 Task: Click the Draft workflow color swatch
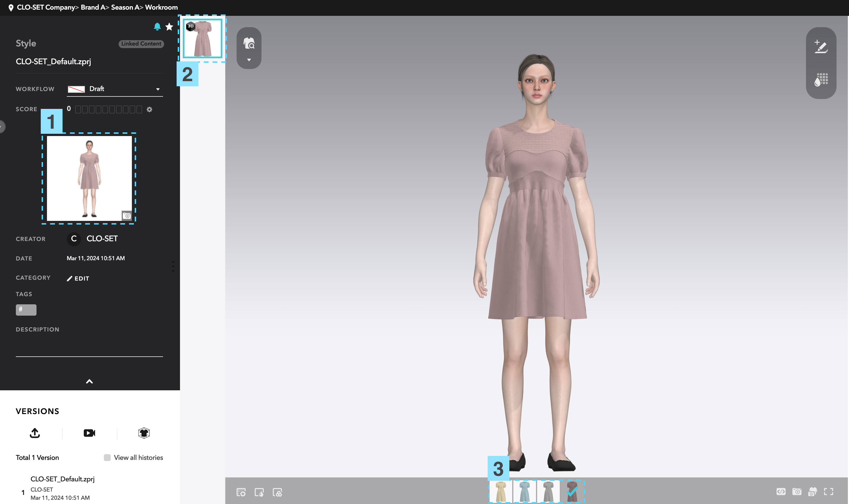pyautogui.click(x=76, y=89)
